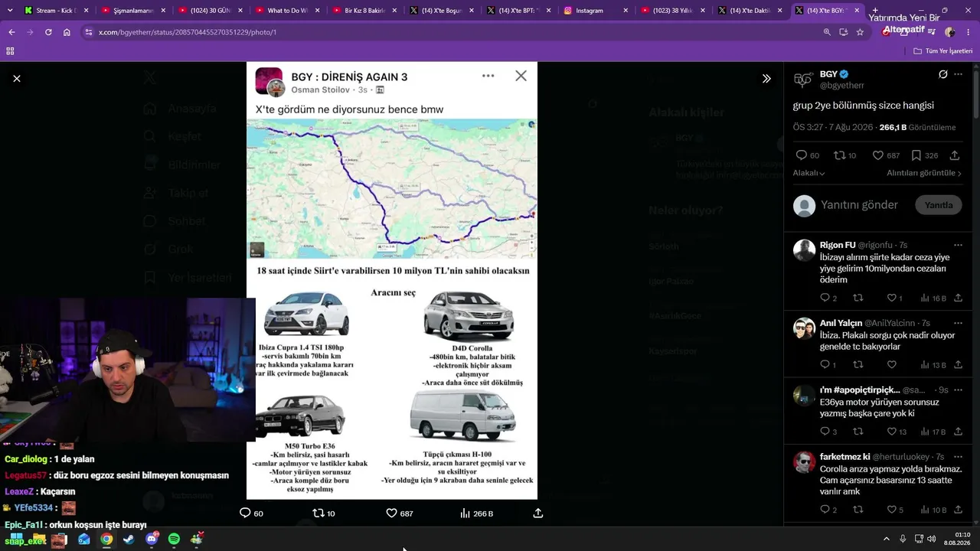Viewport: 980px width, 551px height.
Task: Open Tüm Yer İşaretleri bookmarks folder
Action: (x=942, y=51)
